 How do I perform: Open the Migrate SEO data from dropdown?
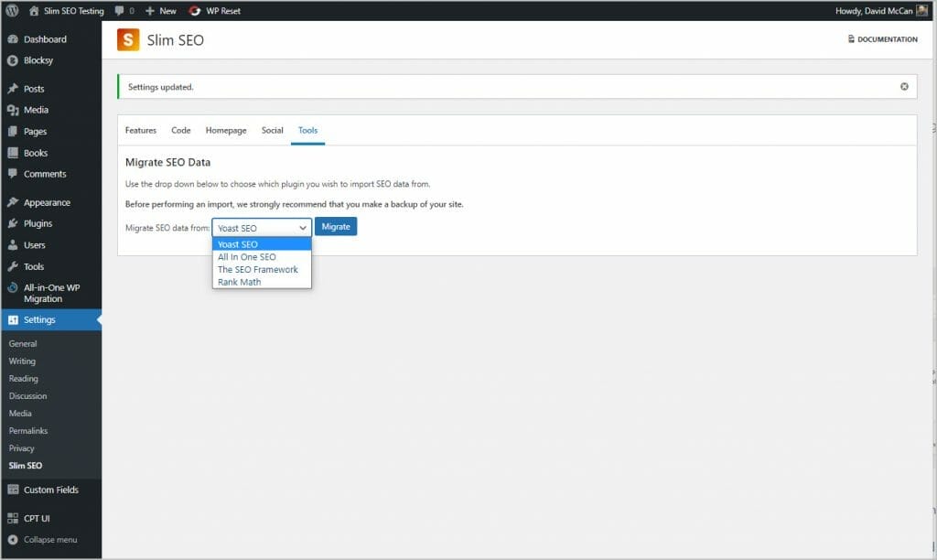tap(262, 228)
